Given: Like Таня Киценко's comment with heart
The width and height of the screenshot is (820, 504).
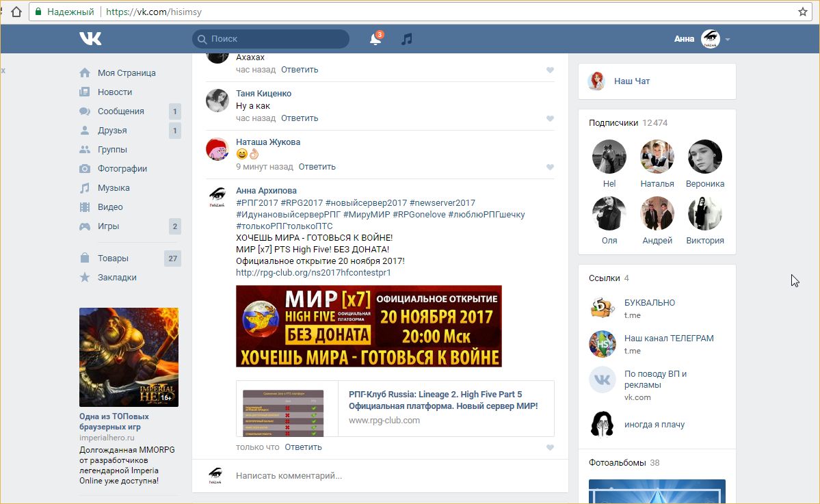Looking at the screenshot, I should point(550,118).
